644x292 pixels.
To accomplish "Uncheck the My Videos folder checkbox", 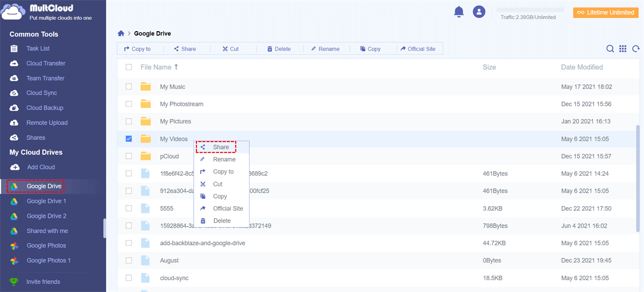I will pos(129,138).
